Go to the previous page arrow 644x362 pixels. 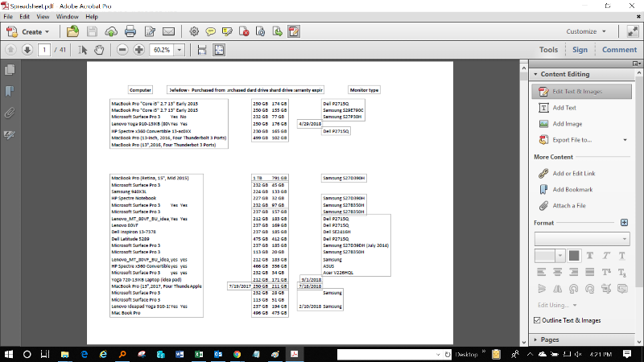10,50
